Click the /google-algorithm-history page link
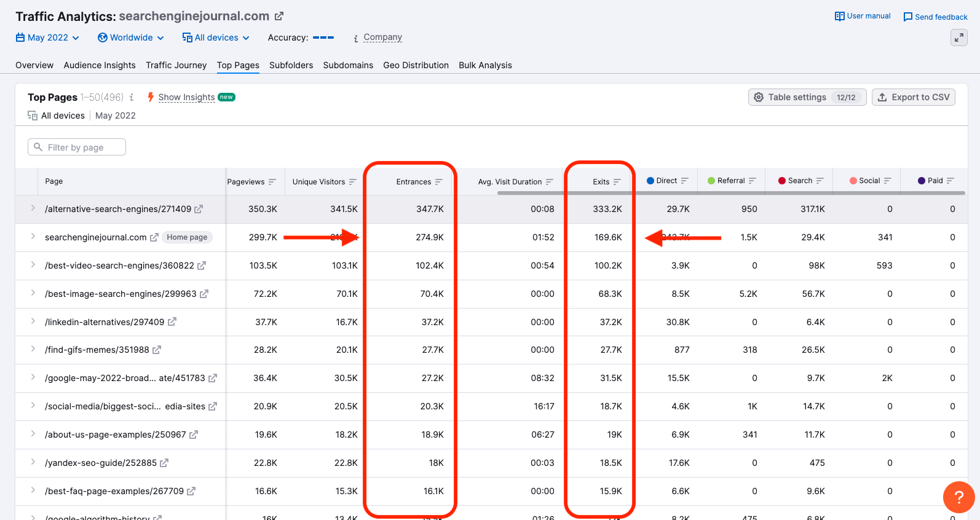This screenshot has width=980, height=520. [97, 517]
